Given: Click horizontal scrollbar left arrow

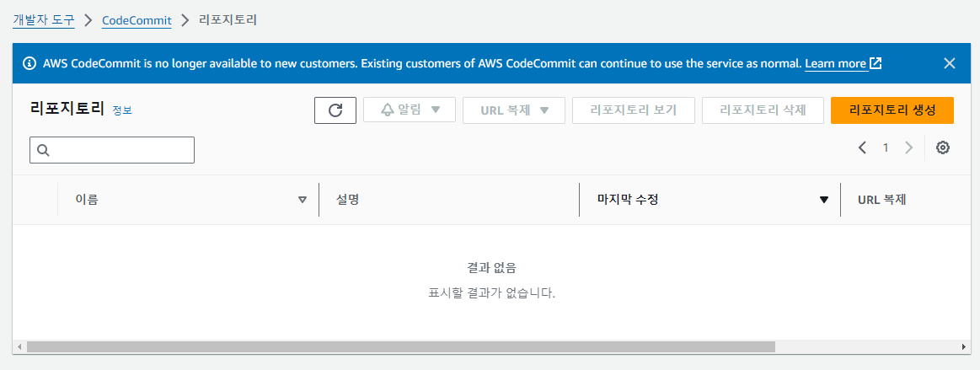Looking at the screenshot, I should [x=19, y=347].
